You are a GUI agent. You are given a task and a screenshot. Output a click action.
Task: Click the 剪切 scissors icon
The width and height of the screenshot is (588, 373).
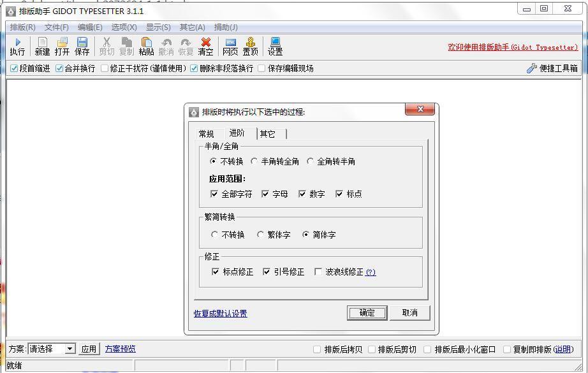[107, 47]
